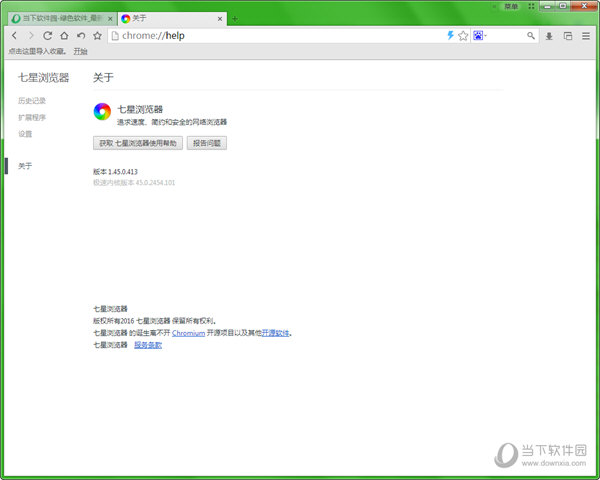The width and height of the screenshot is (600, 480).
Task: Restore closed tab with the undo arrow icon
Action: 81,36
